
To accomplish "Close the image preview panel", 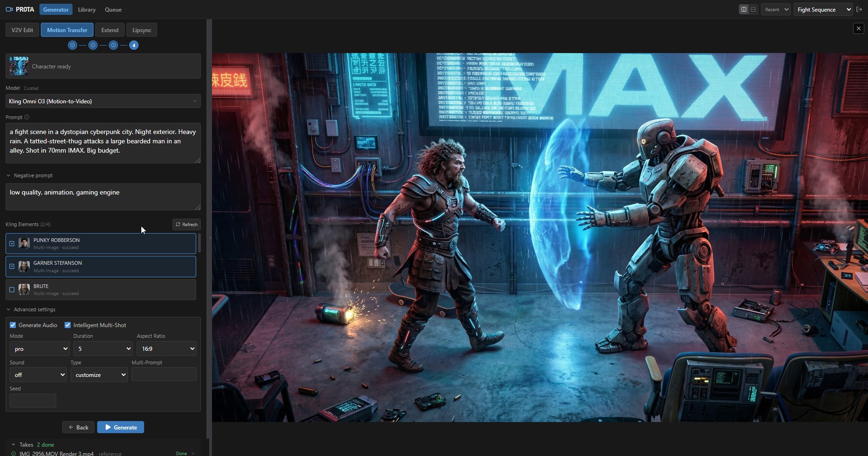I will [858, 28].
